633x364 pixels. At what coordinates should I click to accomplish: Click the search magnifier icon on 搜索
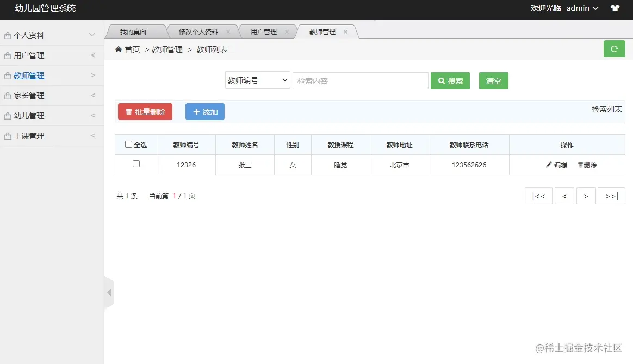tap(440, 80)
